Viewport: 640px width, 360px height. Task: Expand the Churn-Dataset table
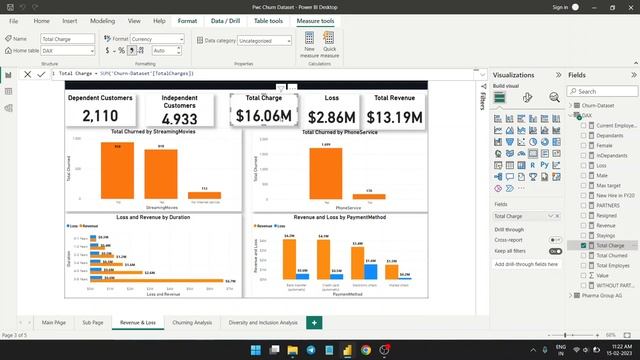[x=570, y=105]
